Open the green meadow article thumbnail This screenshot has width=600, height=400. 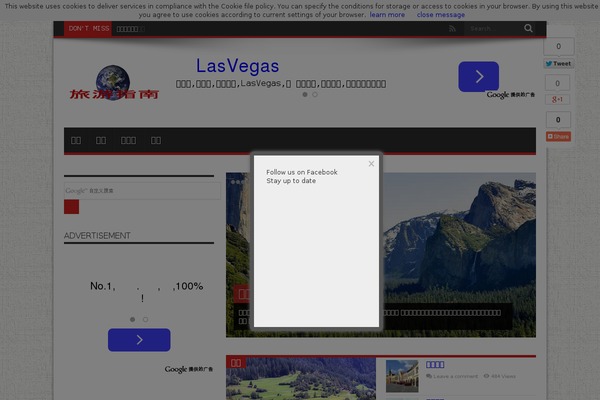tap(301, 379)
